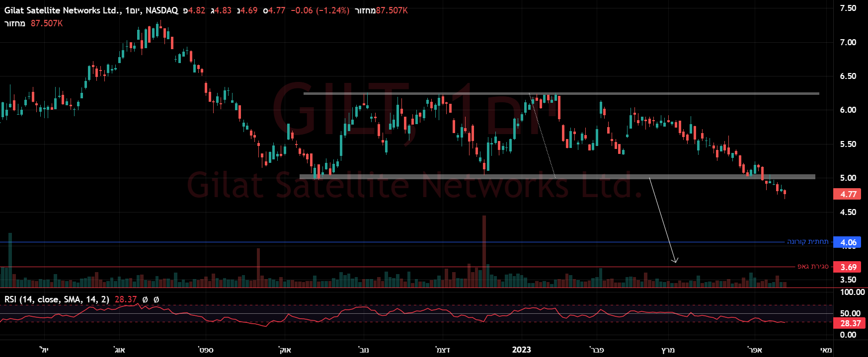Open the RSI (14, close, SMA, 14, 2) legend

click(57, 299)
